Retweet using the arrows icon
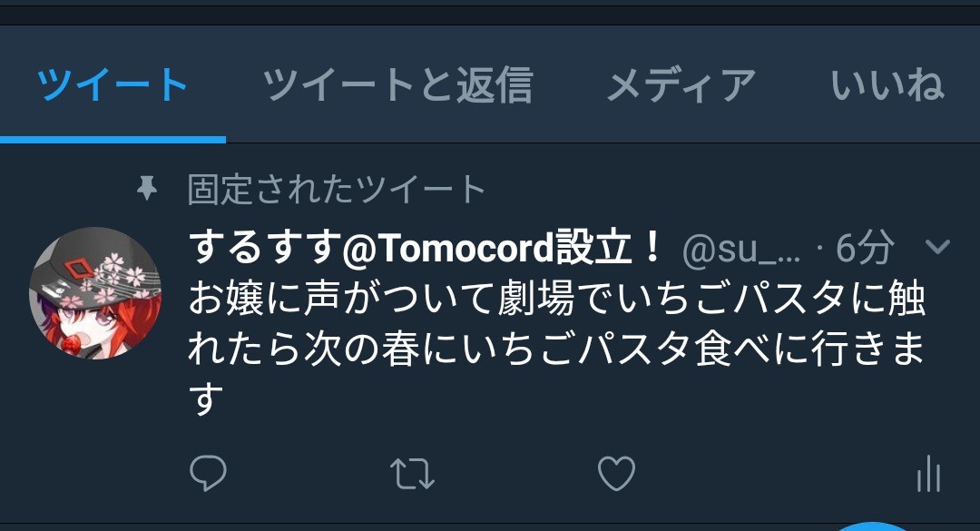 coord(412,474)
